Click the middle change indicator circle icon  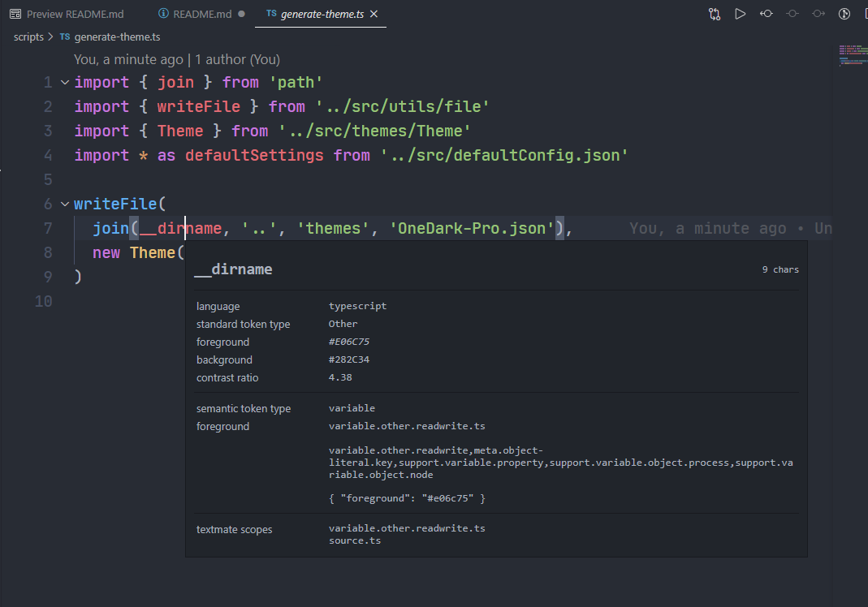coord(792,14)
